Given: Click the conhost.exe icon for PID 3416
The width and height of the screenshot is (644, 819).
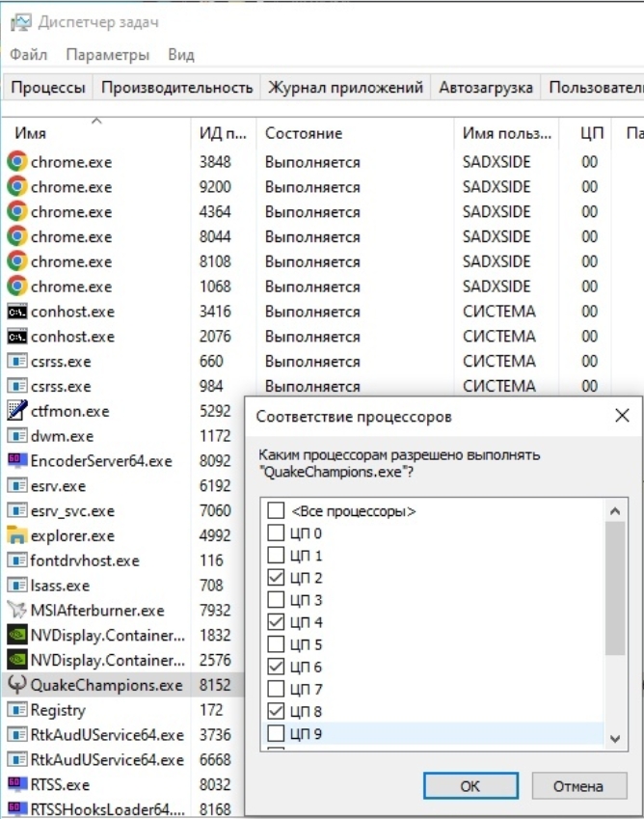Looking at the screenshot, I should pos(16,312).
